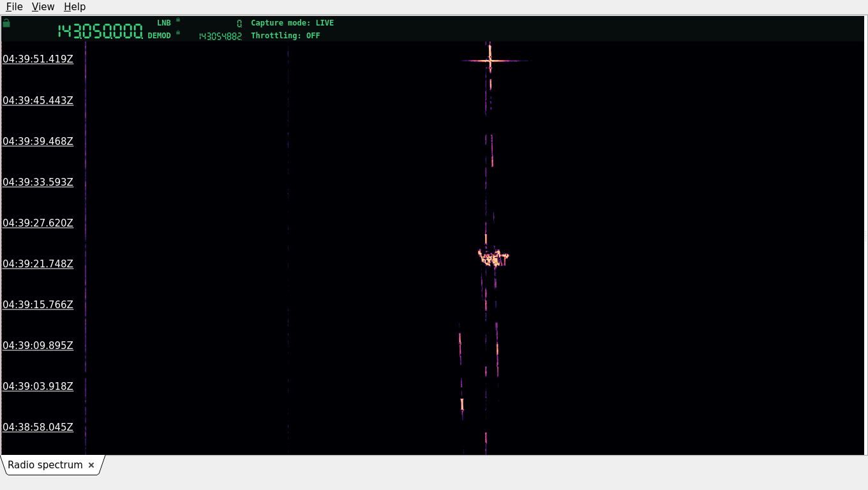Click the 04:39:21.748Z timestamp
The height and width of the screenshot is (490, 868).
[38, 264]
